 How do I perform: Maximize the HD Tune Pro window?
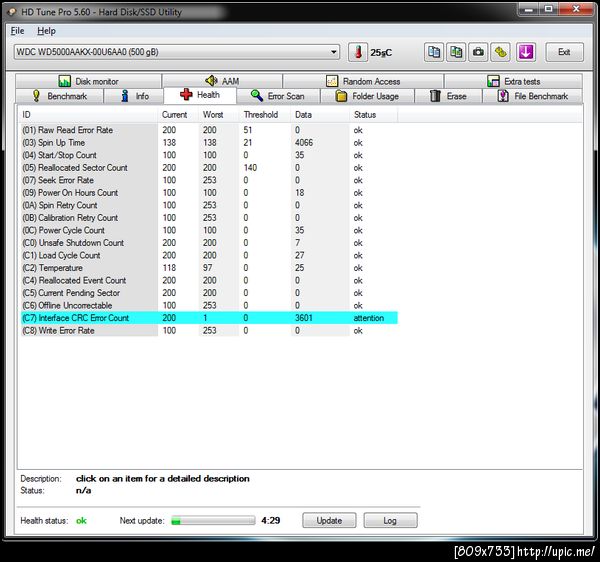point(549,9)
